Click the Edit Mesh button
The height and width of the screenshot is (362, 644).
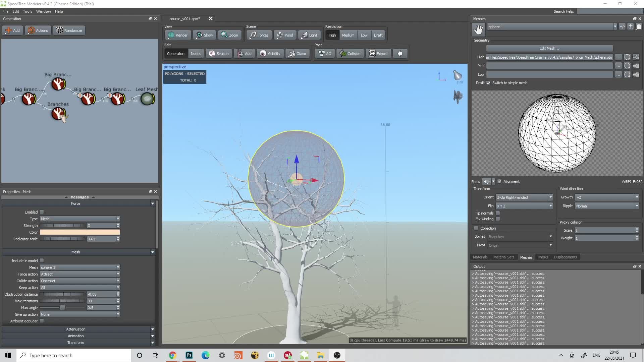coord(549,48)
